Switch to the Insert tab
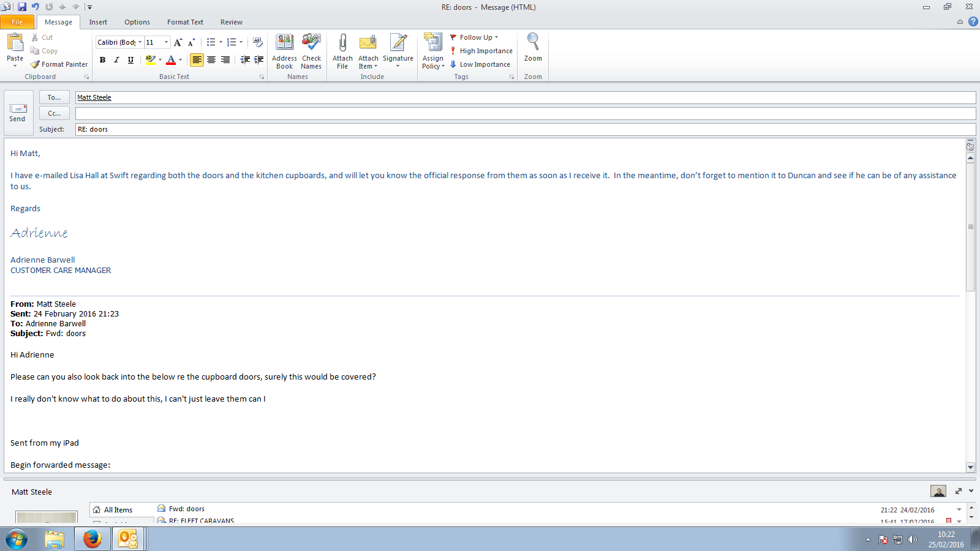 98,22
